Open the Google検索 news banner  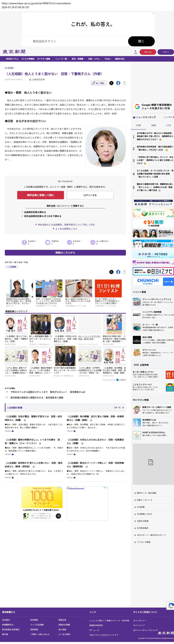[153, 107]
